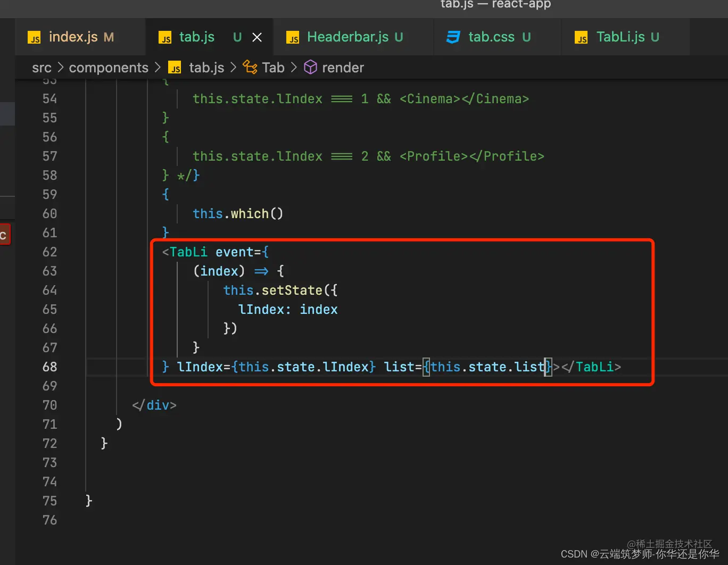
Task: Switch to the index.js tab
Action: (x=80, y=37)
